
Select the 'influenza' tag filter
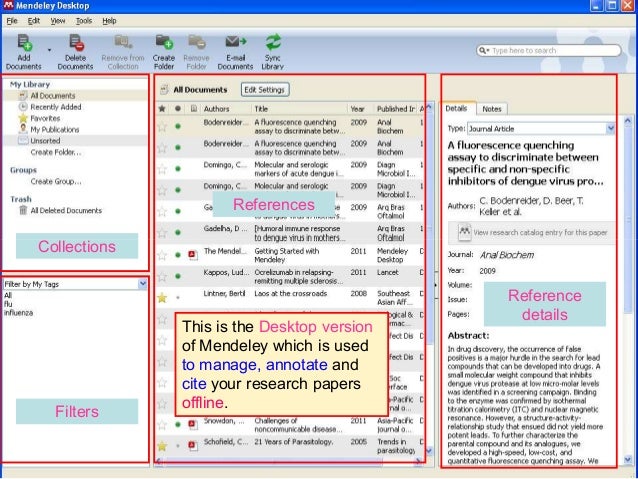18,313
